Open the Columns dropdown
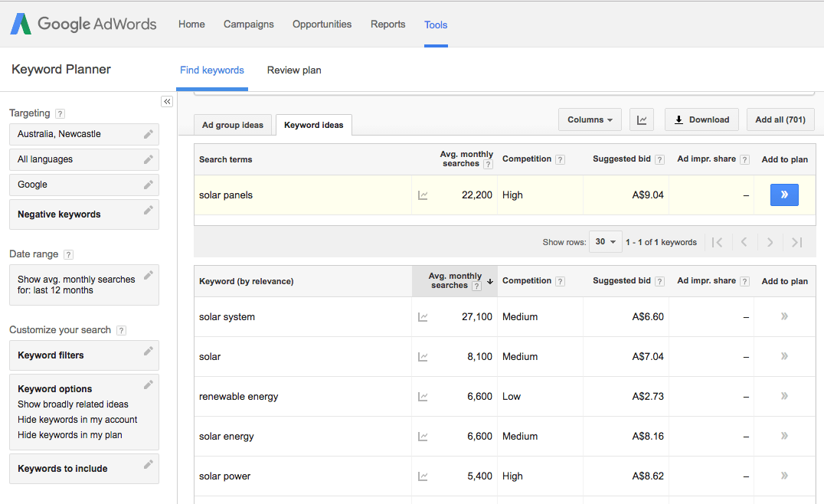Screen dimensions: 824x504 tap(590, 119)
